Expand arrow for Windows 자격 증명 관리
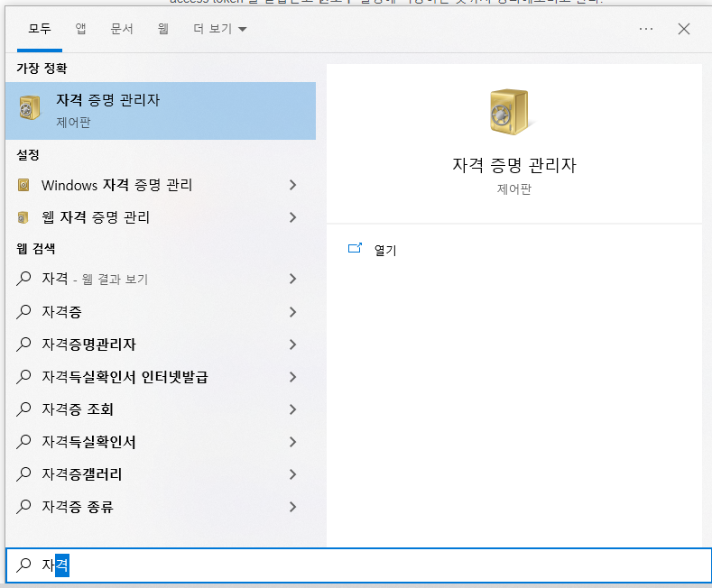 293,185
